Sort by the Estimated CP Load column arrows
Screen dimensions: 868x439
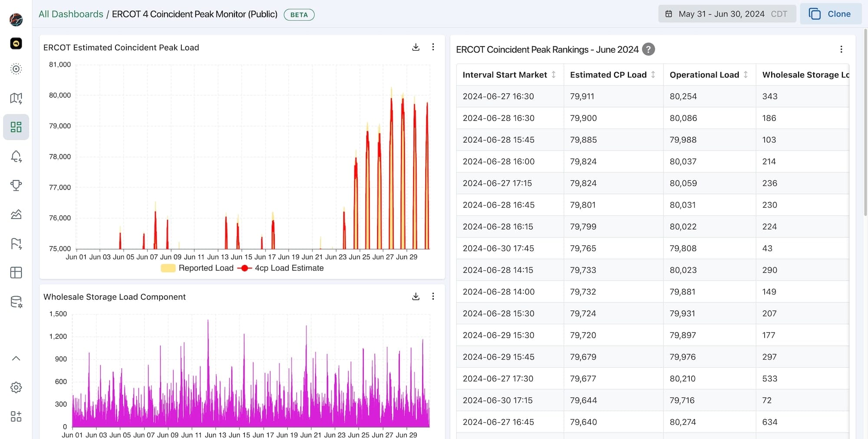point(653,75)
